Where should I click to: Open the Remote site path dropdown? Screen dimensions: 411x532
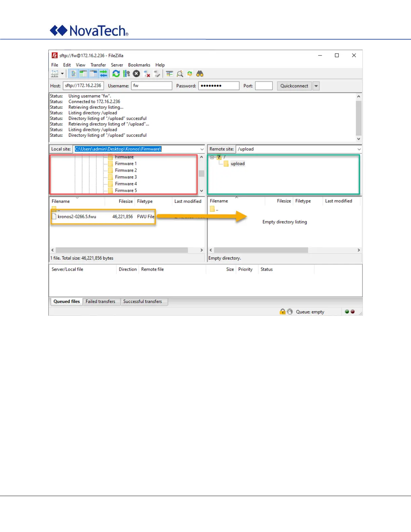(x=359, y=149)
